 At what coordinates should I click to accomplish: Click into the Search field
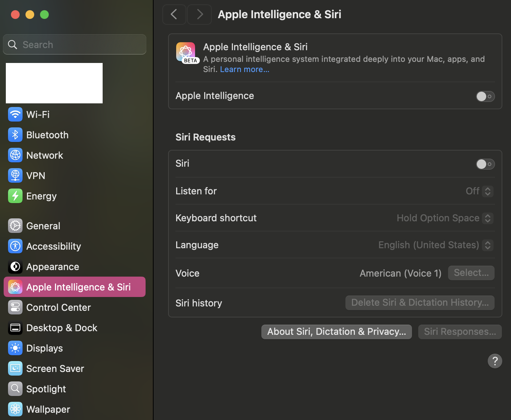[x=75, y=44]
